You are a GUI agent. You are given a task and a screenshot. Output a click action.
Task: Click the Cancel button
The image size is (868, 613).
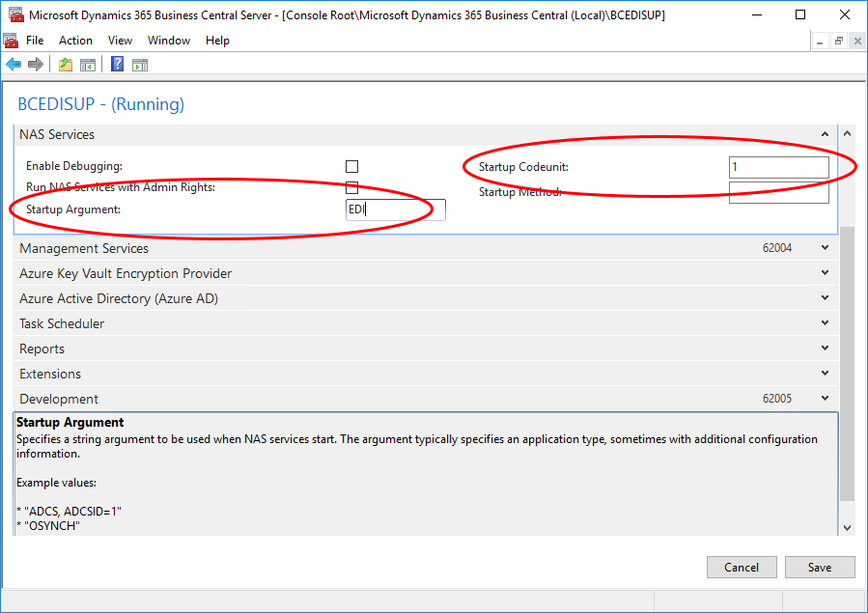(x=742, y=567)
